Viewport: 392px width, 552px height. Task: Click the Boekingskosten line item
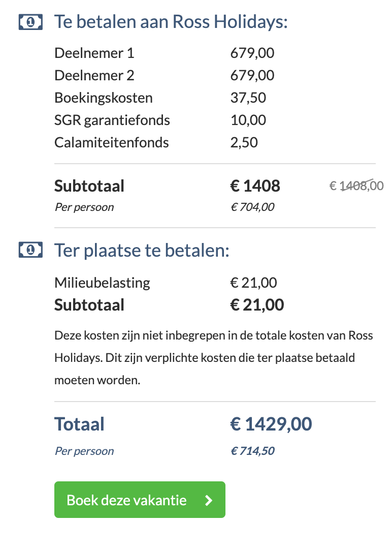160,98
